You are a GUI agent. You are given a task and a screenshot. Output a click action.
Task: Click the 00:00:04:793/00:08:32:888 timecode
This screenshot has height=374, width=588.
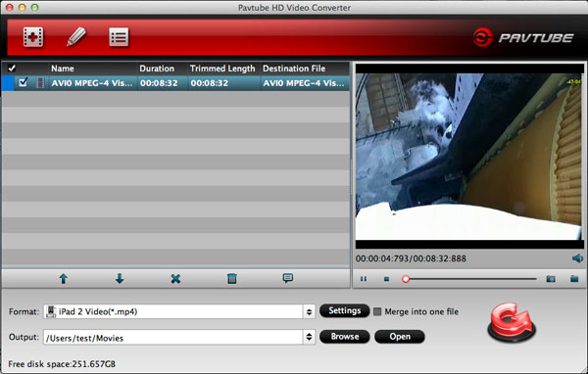coord(411,258)
